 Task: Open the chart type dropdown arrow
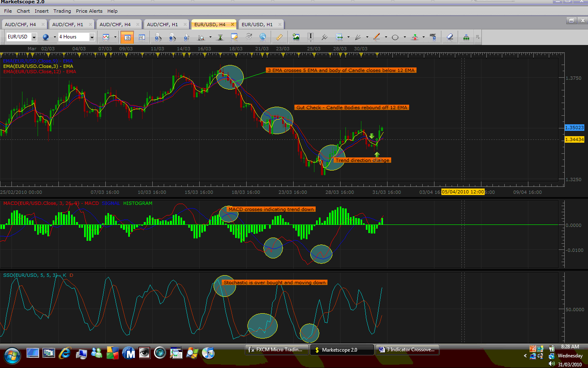[115, 37]
